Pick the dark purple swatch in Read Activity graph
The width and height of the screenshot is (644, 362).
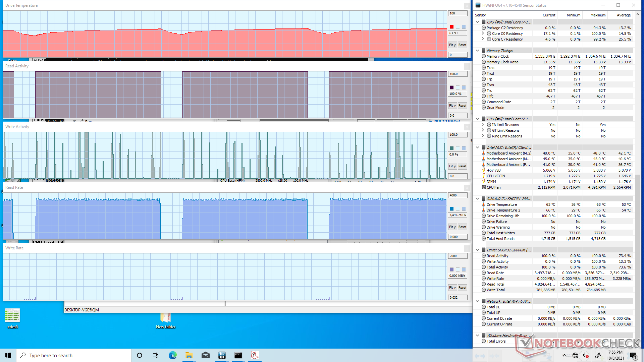(451, 87)
